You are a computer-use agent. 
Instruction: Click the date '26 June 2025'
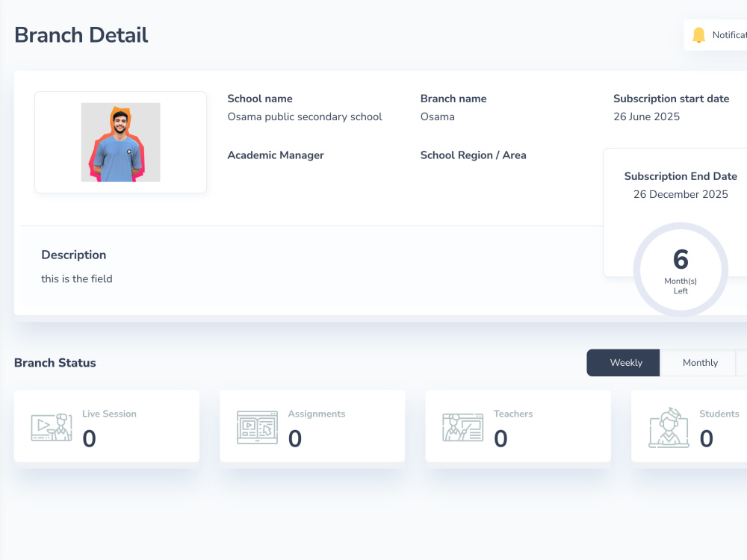tap(646, 116)
